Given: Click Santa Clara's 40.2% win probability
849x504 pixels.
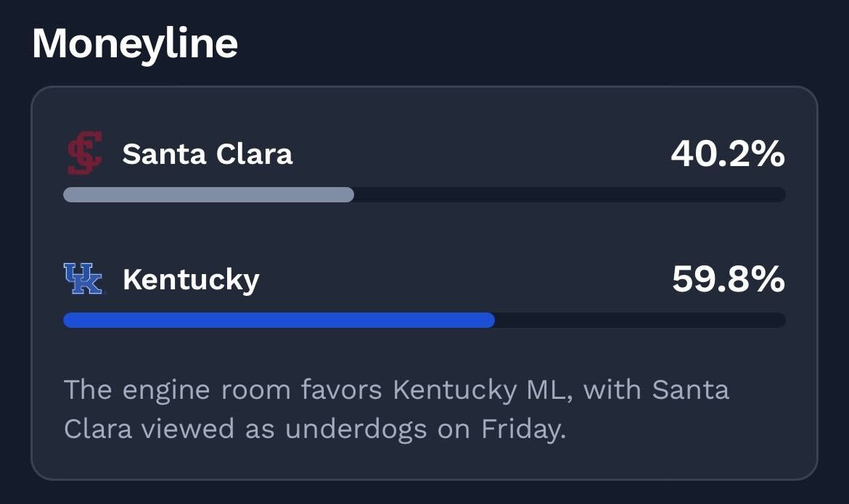Looking at the screenshot, I should pos(727,154).
